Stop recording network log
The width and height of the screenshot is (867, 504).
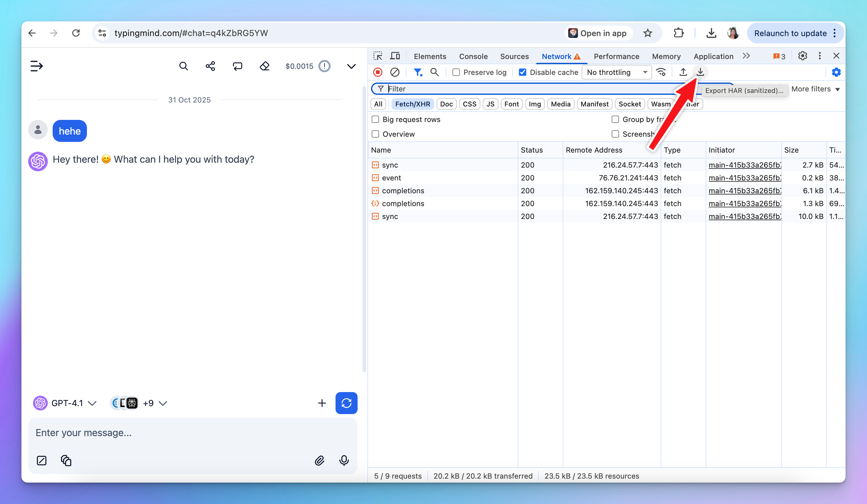378,72
